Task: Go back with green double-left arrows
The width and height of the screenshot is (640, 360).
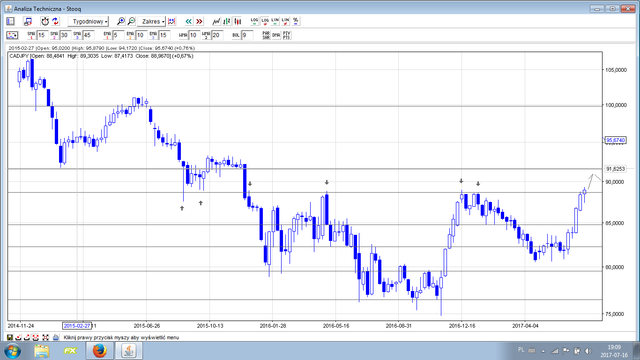Action: pos(188,21)
